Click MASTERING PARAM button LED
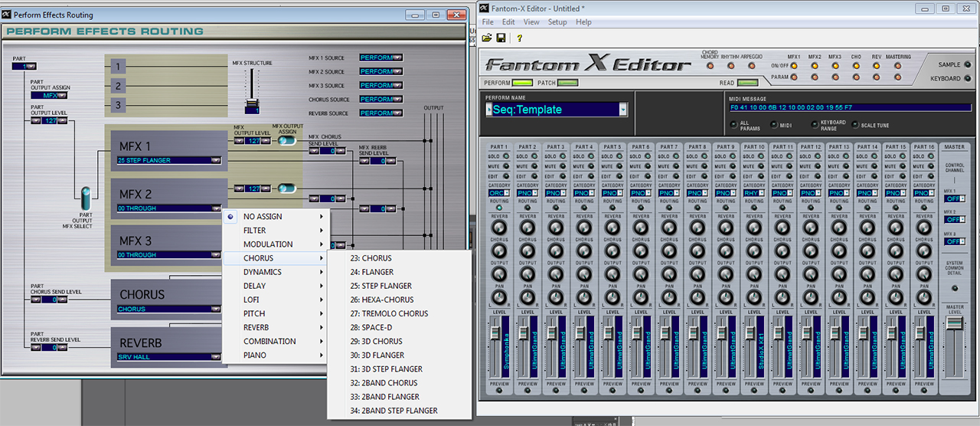Image resolution: width=980 pixels, height=426 pixels. (x=898, y=77)
